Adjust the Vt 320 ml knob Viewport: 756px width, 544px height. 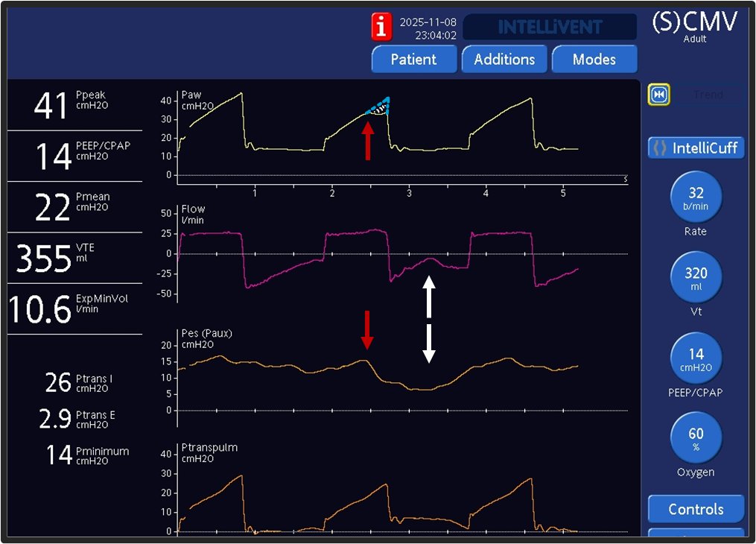tap(696, 277)
